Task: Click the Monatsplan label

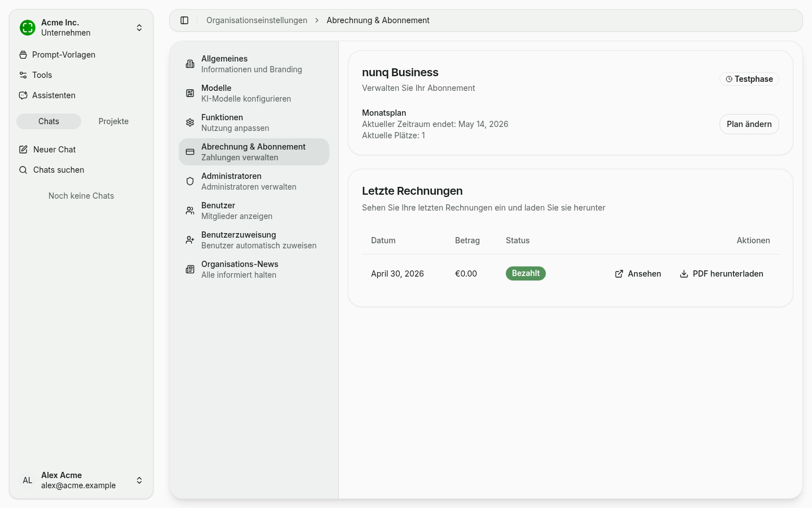Action: [x=384, y=113]
